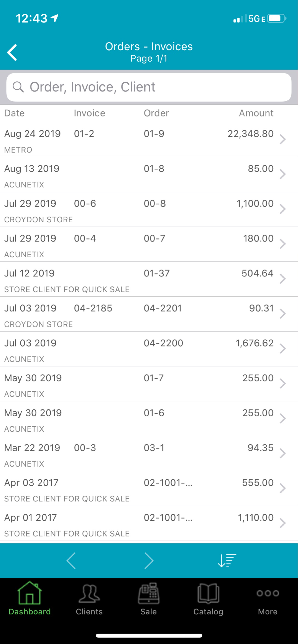The image size is (298, 644).
Task: Tap the back arrow in header
Action: click(12, 52)
